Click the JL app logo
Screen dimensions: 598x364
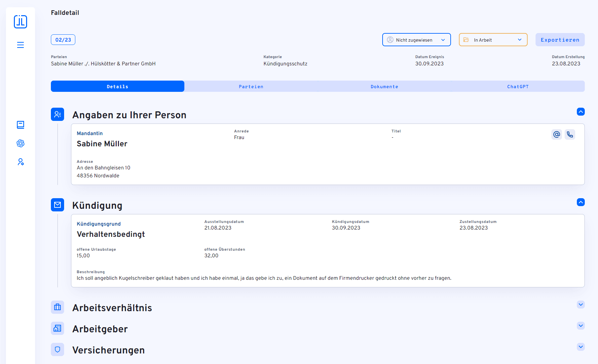(x=20, y=22)
